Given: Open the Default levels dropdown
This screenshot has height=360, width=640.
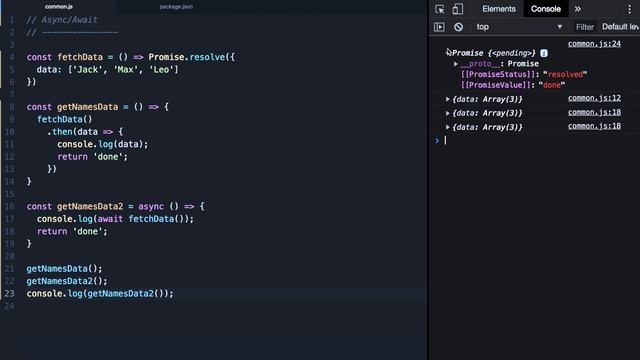Looking at the screenshot, I should click(620, 27).
